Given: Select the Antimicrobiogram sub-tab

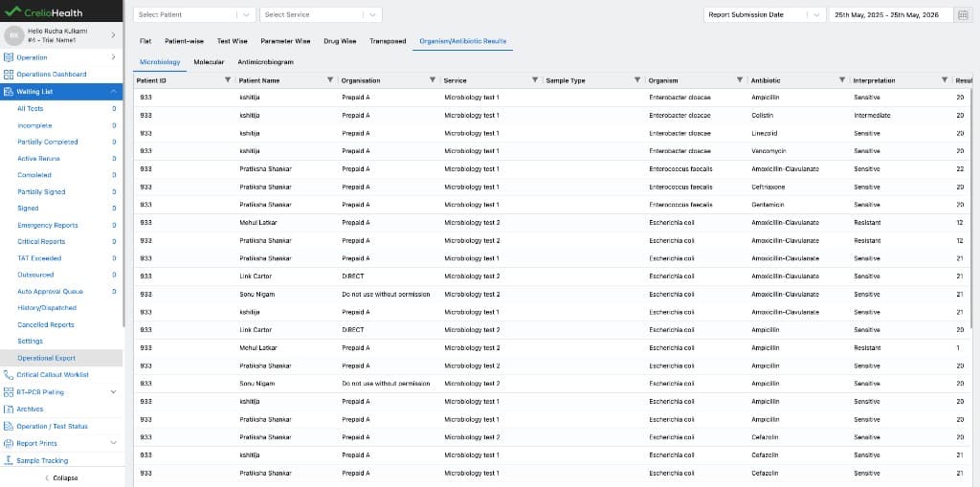Looking at the screenshot, I should [266, 62].
